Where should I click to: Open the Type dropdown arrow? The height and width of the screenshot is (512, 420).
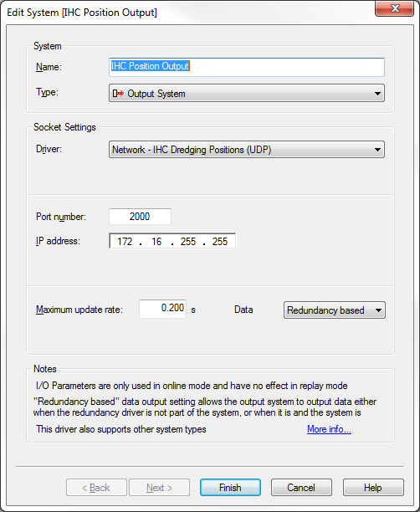tap(377, 94)
